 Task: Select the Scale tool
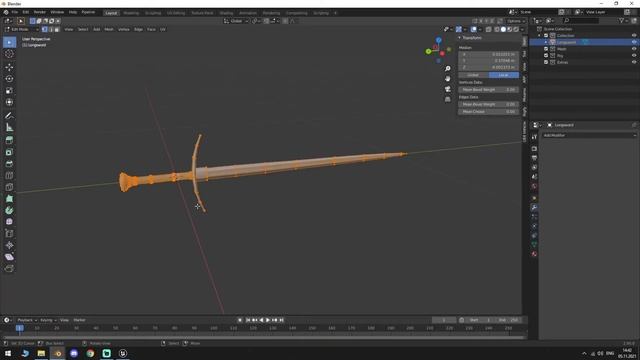pos(9,91)
